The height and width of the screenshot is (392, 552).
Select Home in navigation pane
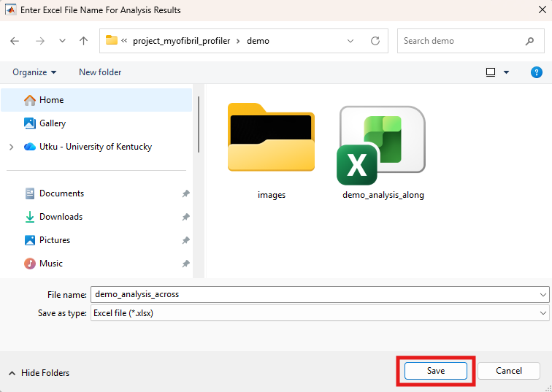pos(96,100)
